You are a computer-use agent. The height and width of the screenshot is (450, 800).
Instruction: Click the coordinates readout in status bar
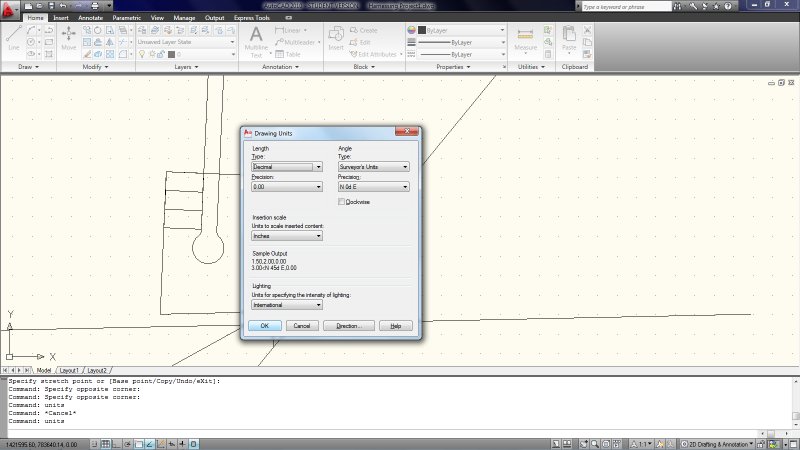[42, 445]
